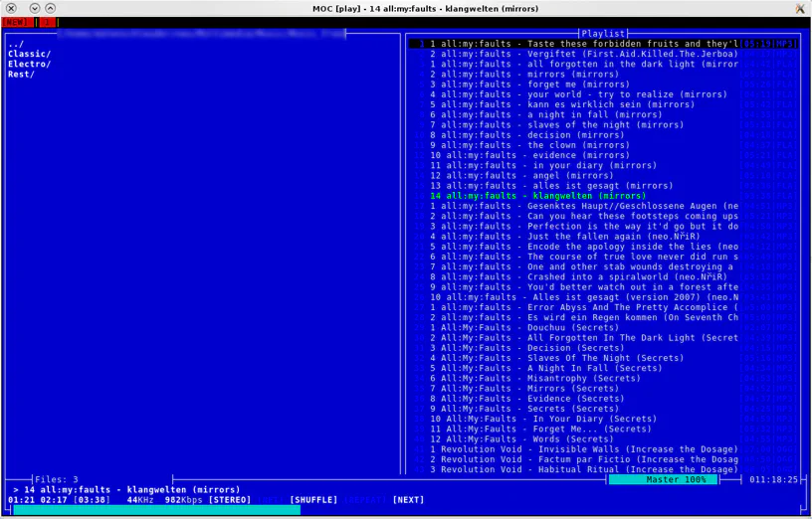Select track forget me (mirrors)
812x519 pixels.
coord(603,85)
